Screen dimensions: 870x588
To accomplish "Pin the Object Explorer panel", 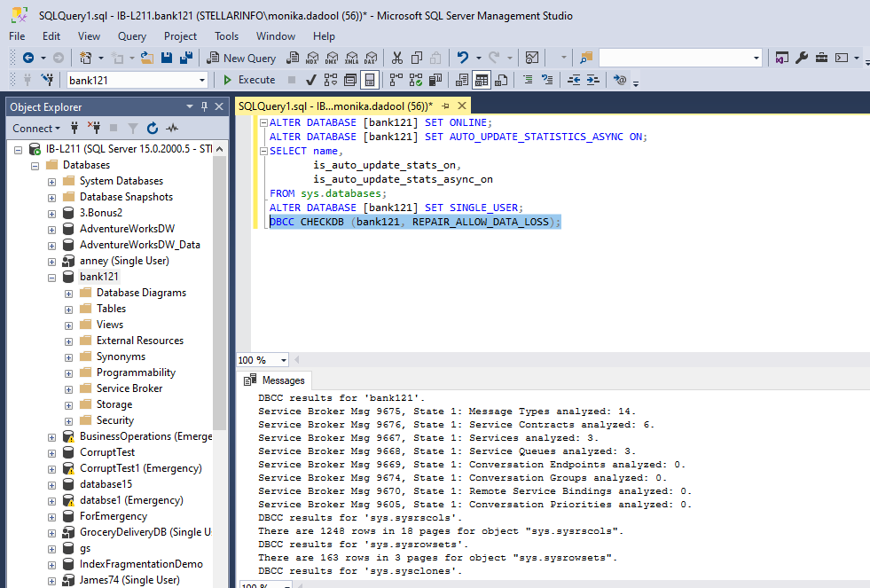I will tap(204, 106).
